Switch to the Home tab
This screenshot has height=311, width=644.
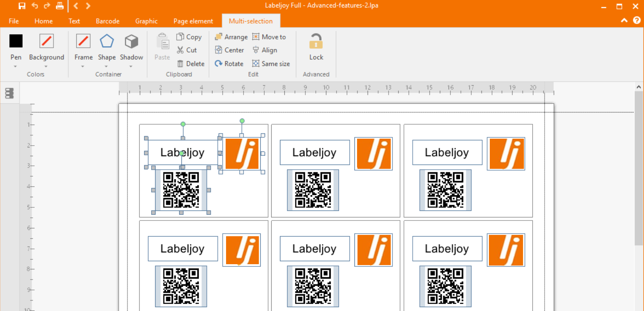pos(43,21)
